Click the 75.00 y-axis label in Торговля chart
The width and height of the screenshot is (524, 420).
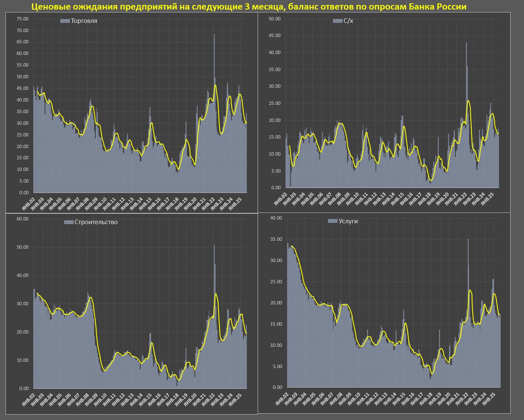22,19
